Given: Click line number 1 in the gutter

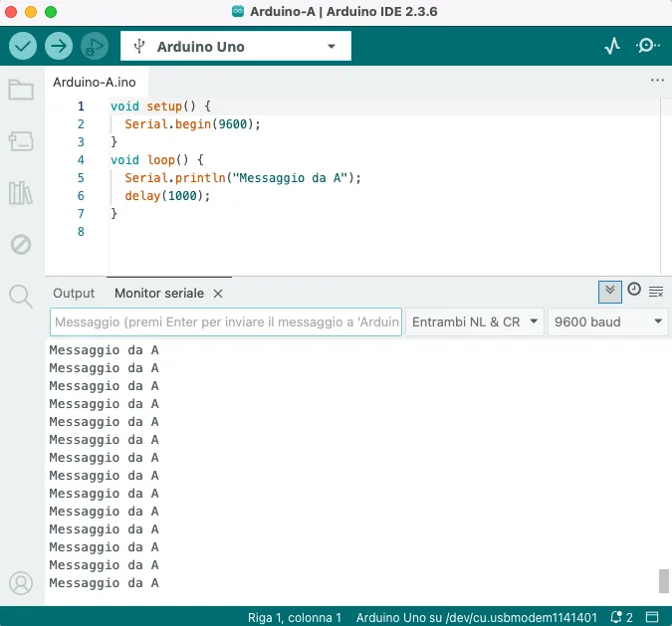Looking at the screenshot, I should (81, 106).
